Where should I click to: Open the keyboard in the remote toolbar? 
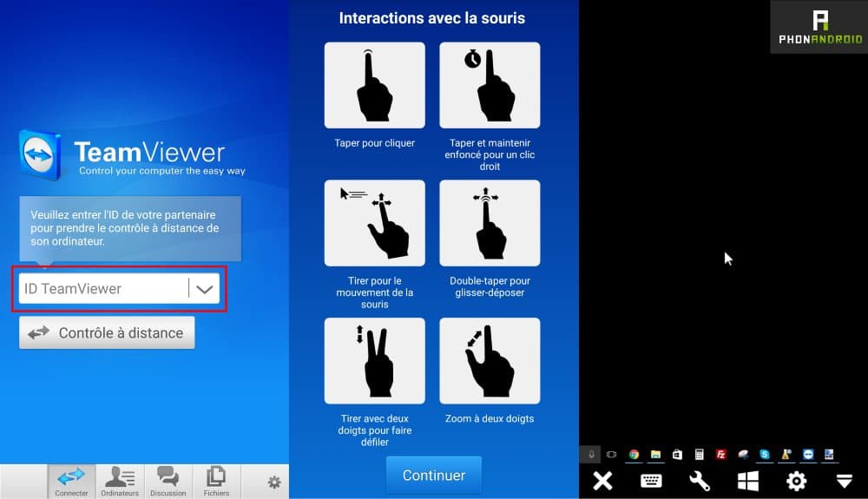tap(651, 481)
